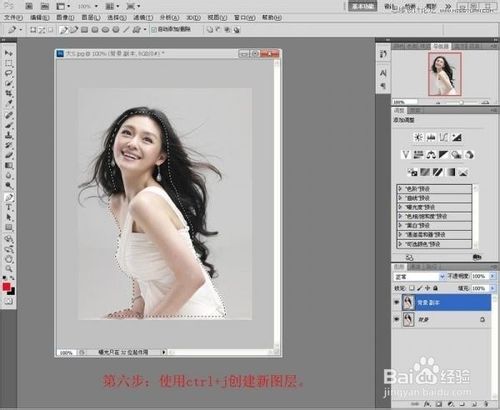Select the Move tool in toolbox
This screenshot has width=500, height=410.
coord(9,53)
